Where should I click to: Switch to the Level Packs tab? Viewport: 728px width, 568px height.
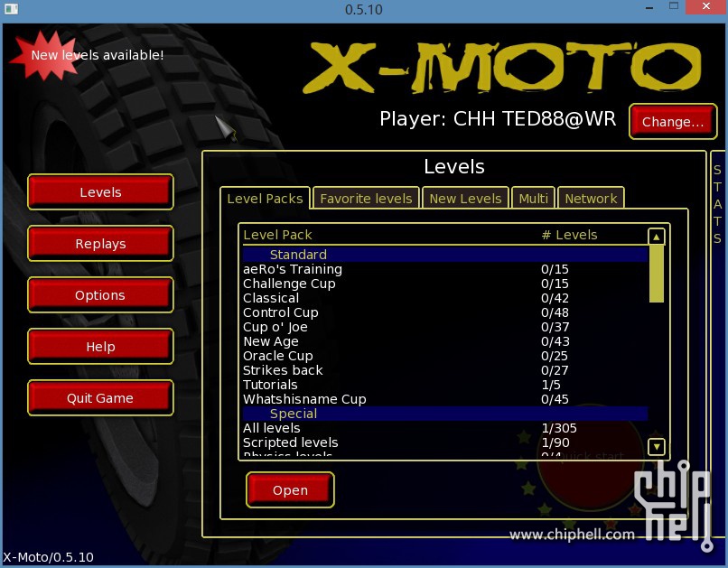pyautogui.click(x=265, y=199)
